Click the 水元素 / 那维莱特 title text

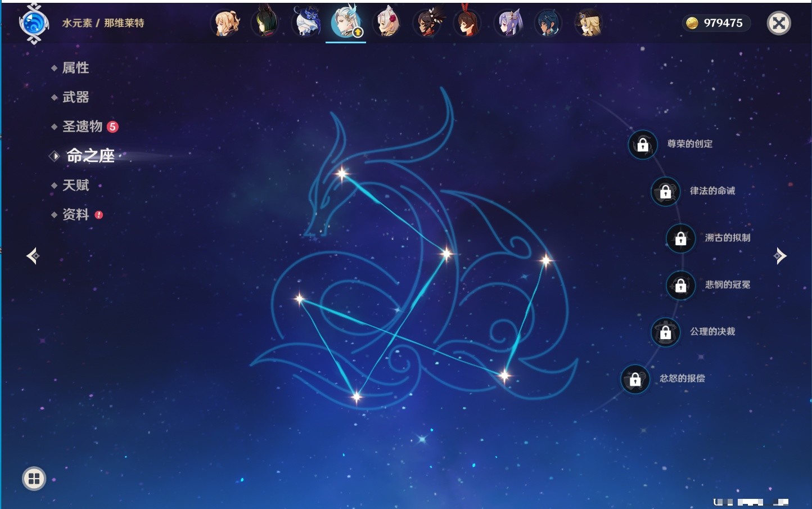tap(103, 23)
